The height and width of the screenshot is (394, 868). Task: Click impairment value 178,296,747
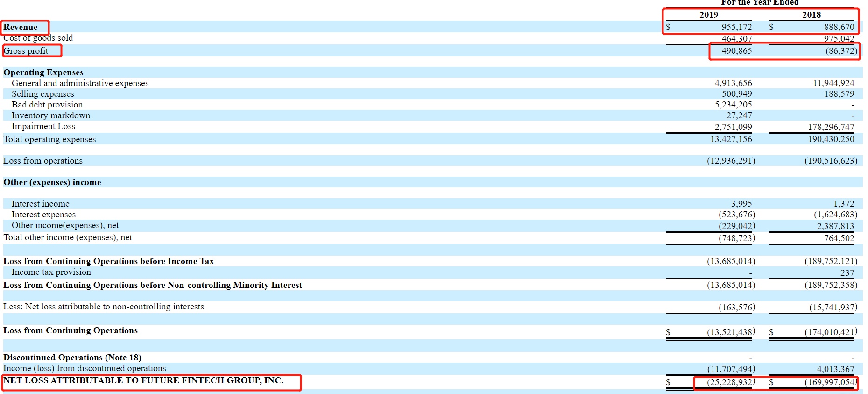[831, 127]
